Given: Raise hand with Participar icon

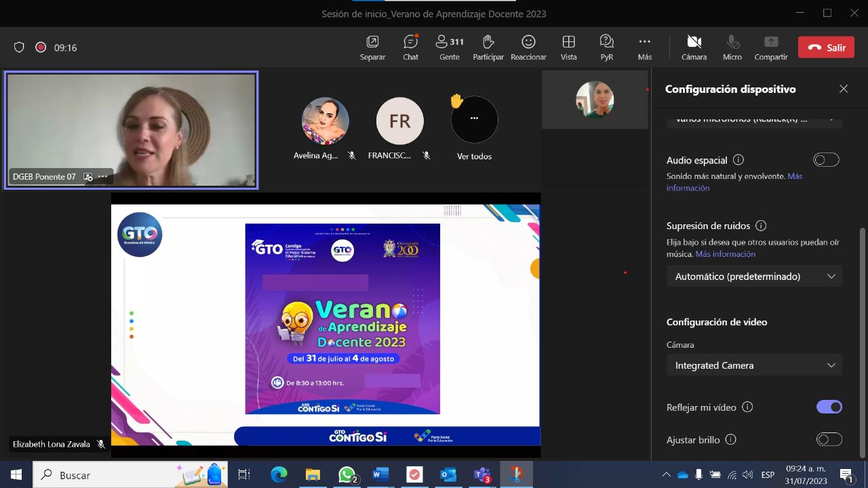Looking at the screenshot, I should [488, 46].
